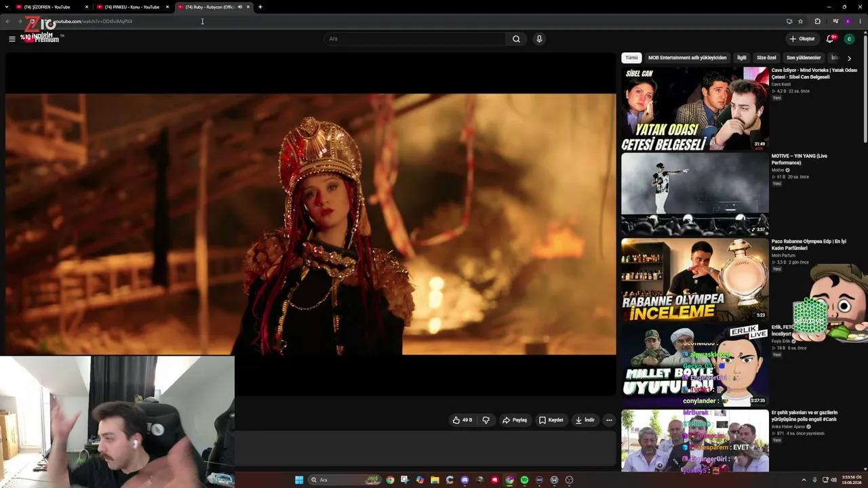Dislike the video with thumbs down

pos(486,420)
